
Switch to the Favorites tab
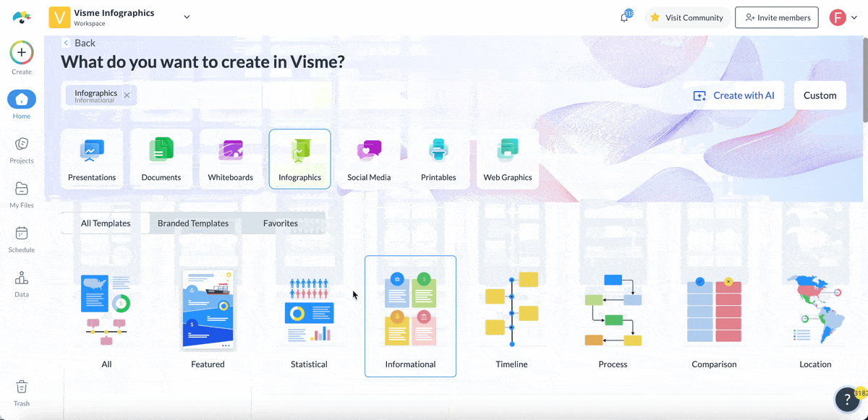[281, 223]
